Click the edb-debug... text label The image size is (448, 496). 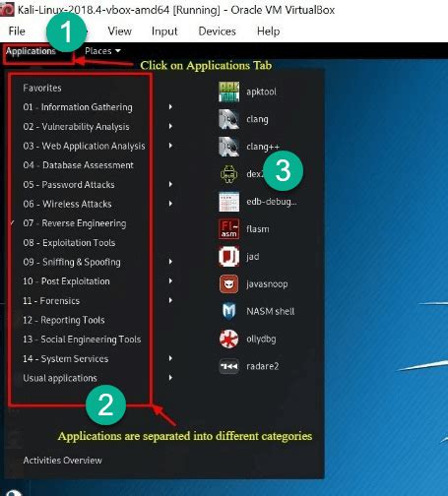click(x=272, y=202)
